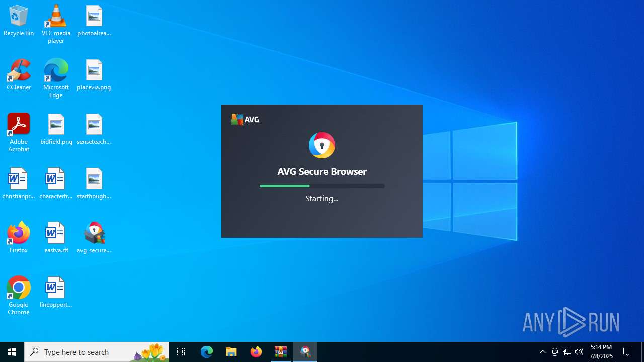The height and width of the screenshot is (362, 644).
Task: Select starthough... image file
Action: tap(94, 184)
